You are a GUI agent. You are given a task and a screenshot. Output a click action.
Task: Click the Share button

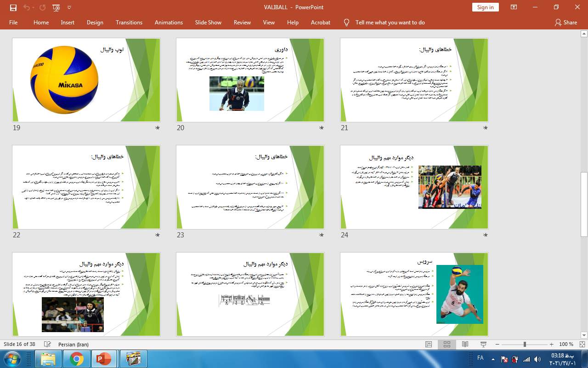tap(565, 22)
